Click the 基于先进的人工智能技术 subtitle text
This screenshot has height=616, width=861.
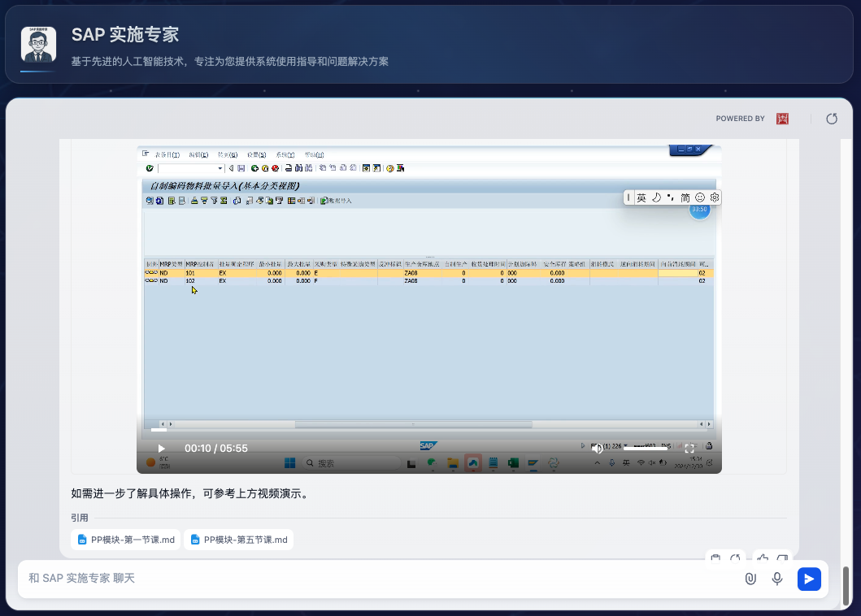coord(229,62)
